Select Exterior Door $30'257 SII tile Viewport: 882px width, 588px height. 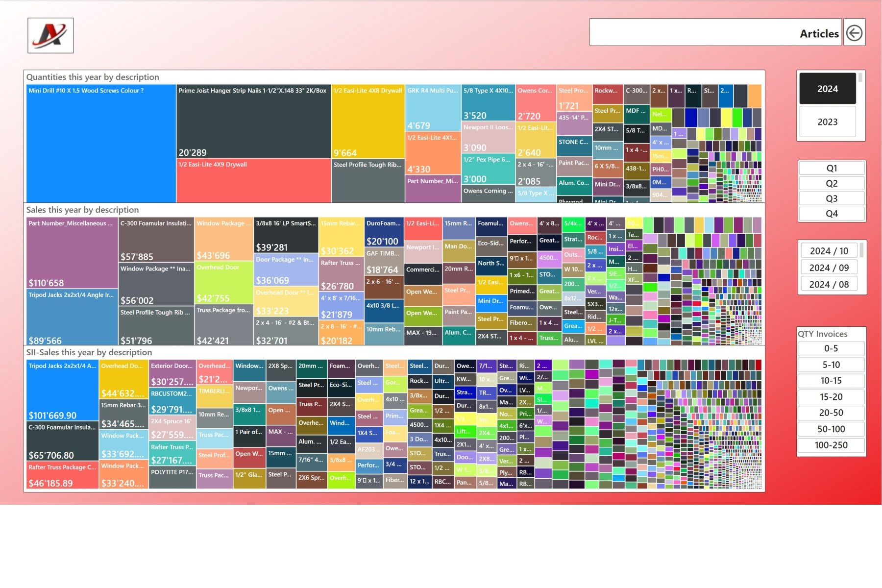(x=172, y=374)
